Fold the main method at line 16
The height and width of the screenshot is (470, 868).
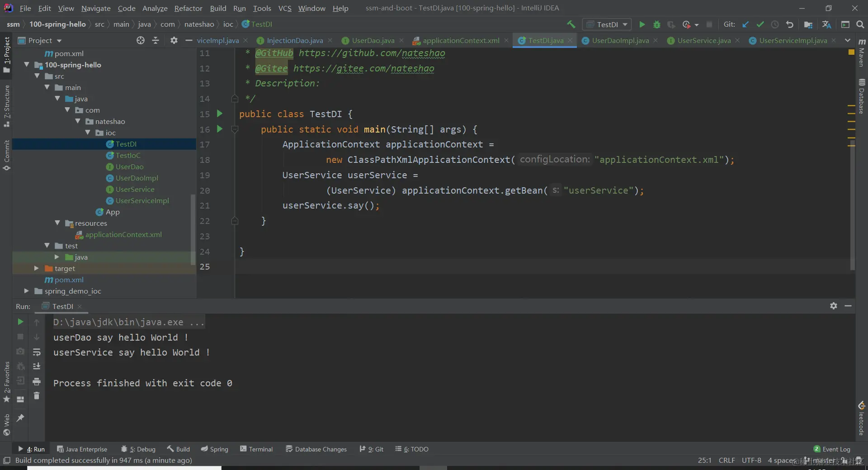tap(235, 129)
